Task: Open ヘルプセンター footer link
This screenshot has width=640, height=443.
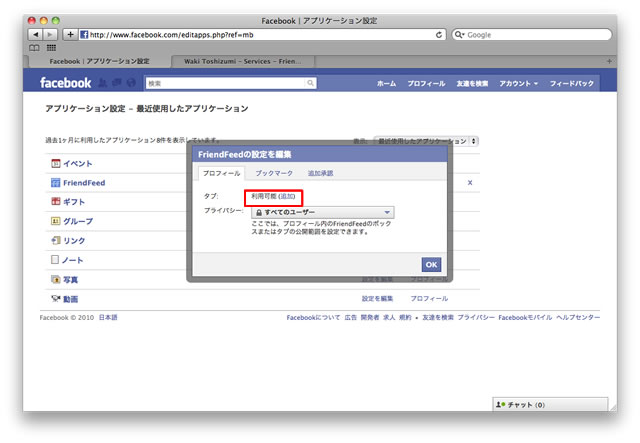Action: (578, 317)
